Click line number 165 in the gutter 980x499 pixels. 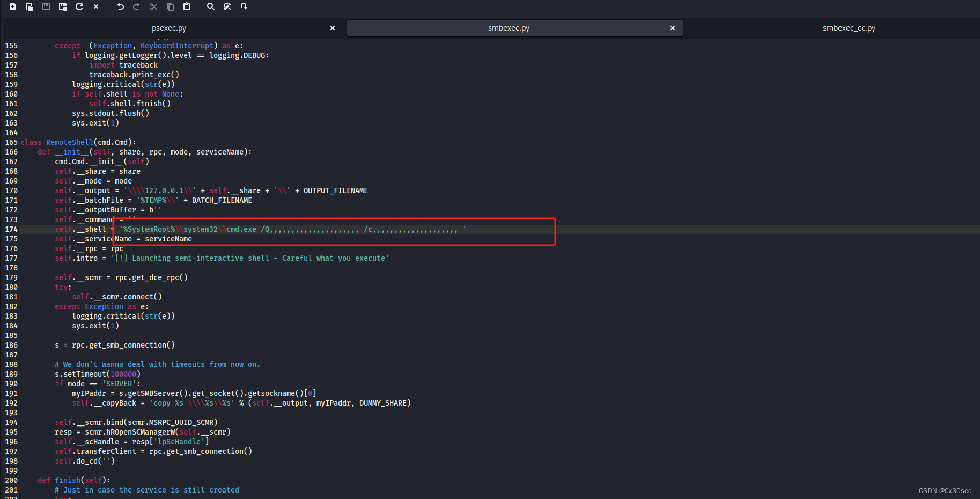[x=11, y=142]
